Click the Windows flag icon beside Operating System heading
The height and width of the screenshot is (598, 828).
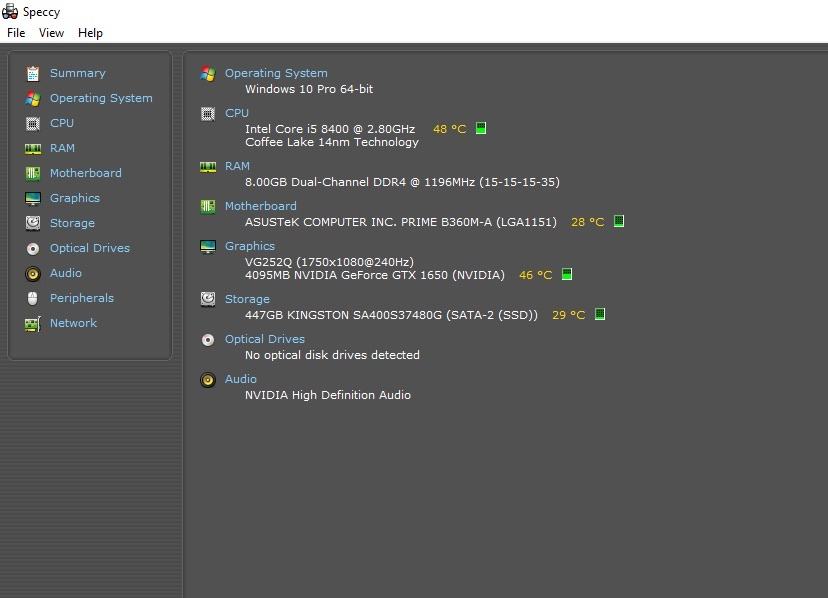tap(208, 74)
